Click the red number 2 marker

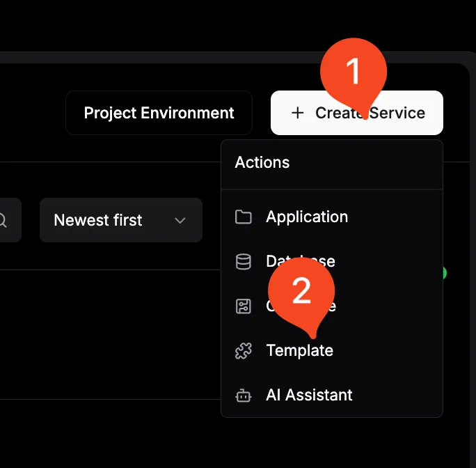tap(301, 292)
